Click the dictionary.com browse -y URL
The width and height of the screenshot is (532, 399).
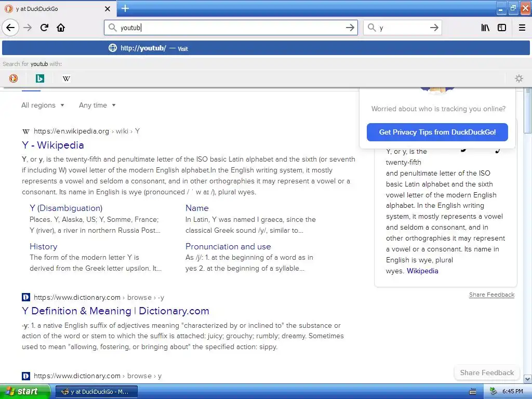click(99, 298)
